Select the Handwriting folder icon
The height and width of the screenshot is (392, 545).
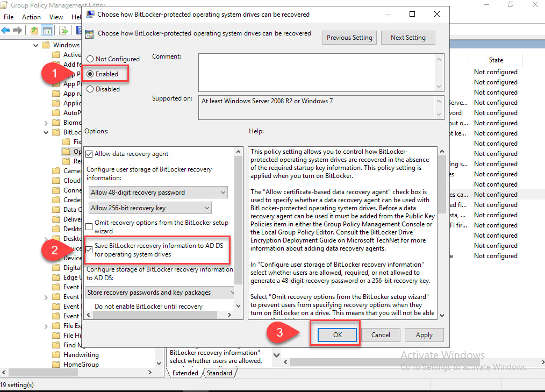click(x=56, y=355)
